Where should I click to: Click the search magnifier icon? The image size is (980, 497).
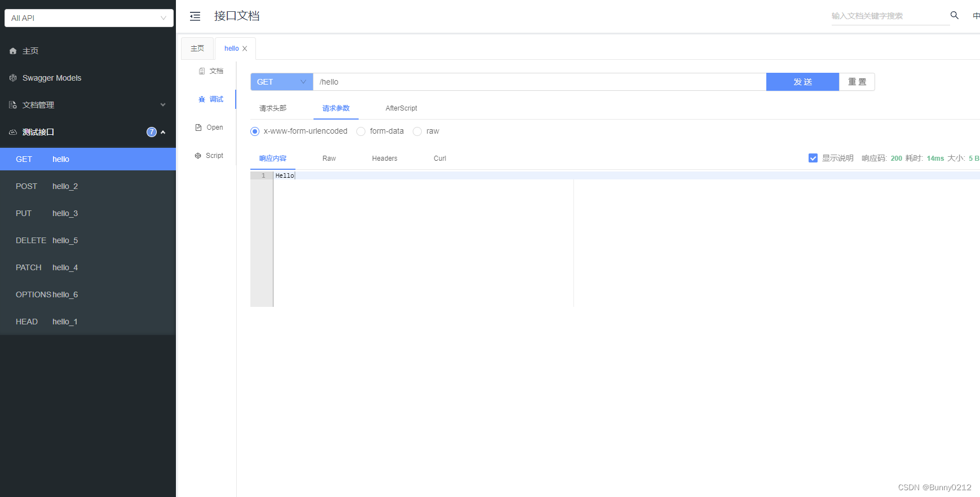[954, 15]
